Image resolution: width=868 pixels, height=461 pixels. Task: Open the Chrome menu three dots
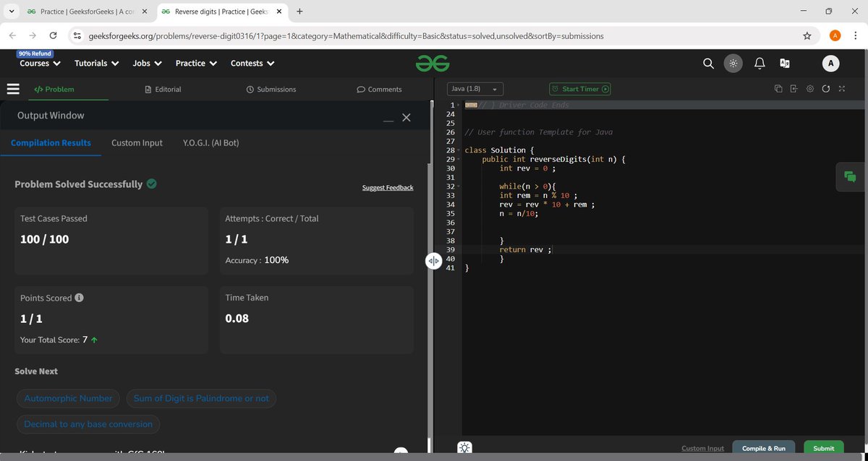pyautogui.click(x=855, y=35)
